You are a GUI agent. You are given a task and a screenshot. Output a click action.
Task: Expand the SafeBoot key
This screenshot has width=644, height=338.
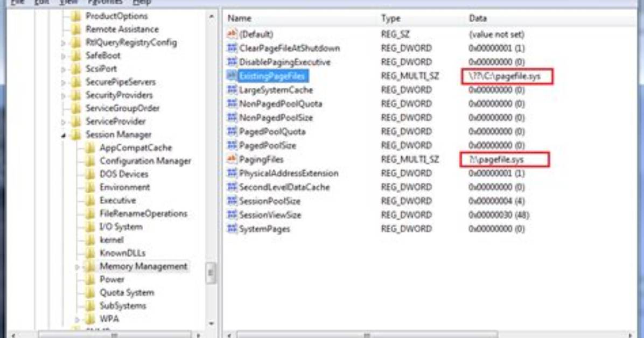coord(63,56)
